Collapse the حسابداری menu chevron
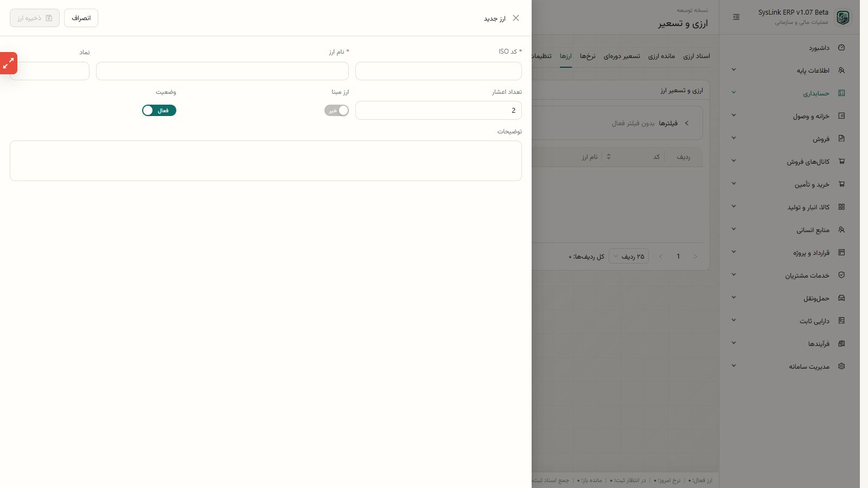 tap(733, 93)
